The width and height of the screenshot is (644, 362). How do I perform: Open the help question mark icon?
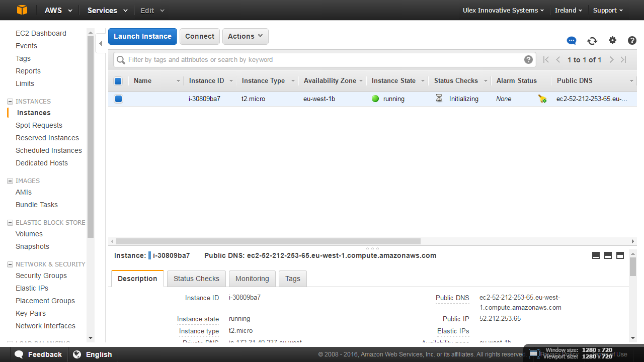(632, 41)
